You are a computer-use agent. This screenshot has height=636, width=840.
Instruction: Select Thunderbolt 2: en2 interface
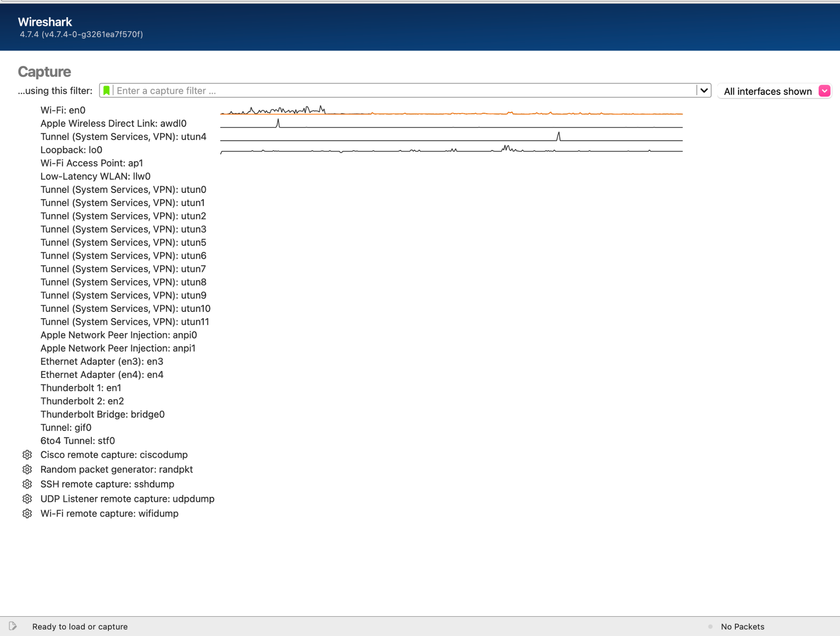(x=82, y=401)
